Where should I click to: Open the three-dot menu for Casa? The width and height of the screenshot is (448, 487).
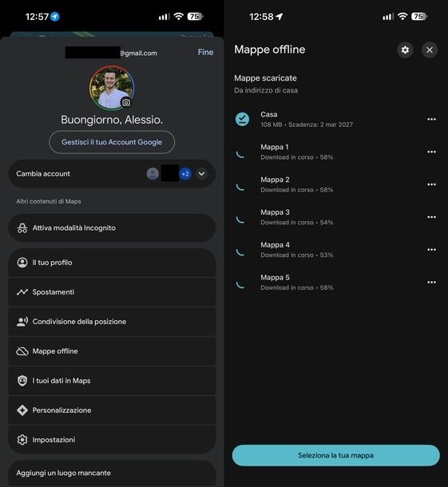[x=431, y=119]
